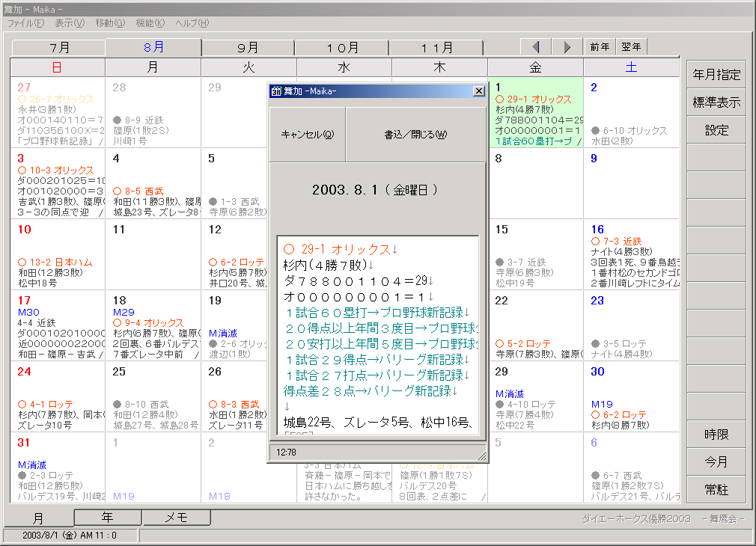The width and height of the screenshot is (756, 546).
Task: Click in the memo text editing area
Action: [377, 337]
